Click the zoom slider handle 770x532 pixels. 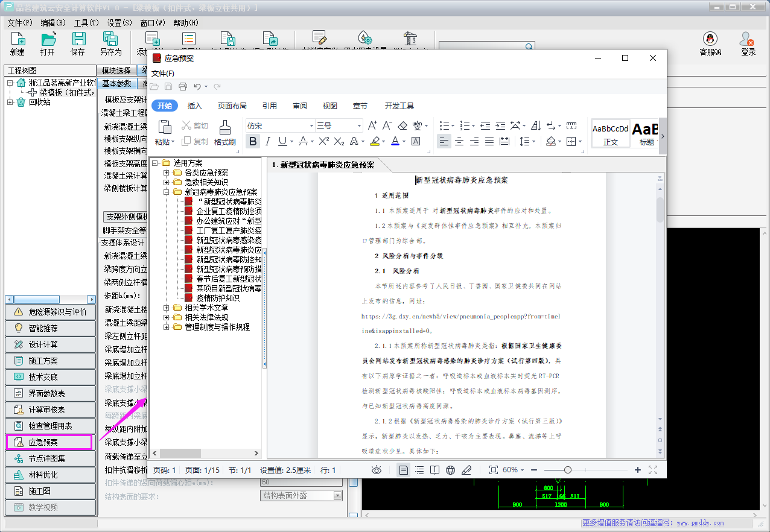point(568,470)
